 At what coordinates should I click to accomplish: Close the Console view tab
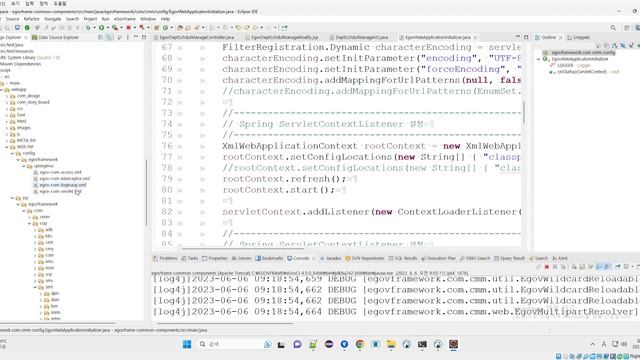point(313,258)
